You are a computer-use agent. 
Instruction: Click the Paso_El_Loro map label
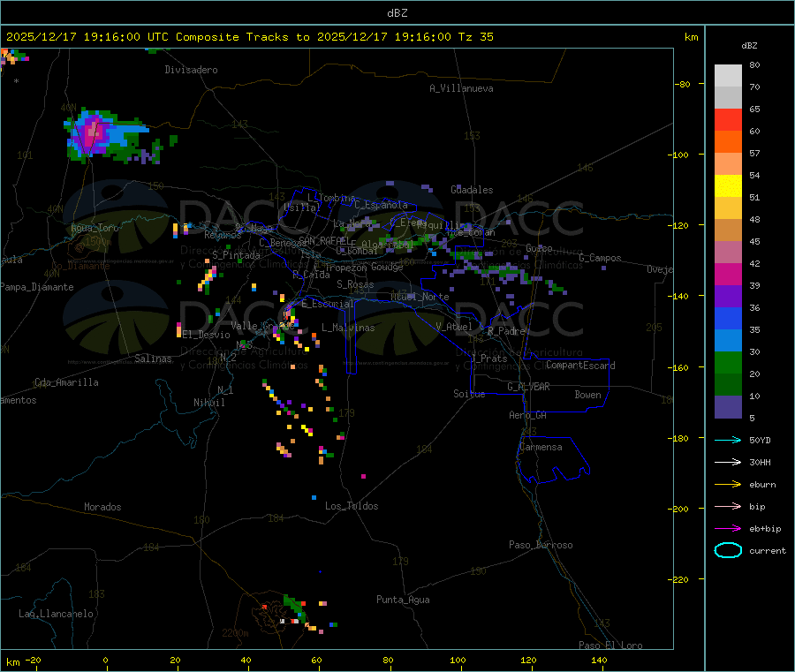coord(610,646)
